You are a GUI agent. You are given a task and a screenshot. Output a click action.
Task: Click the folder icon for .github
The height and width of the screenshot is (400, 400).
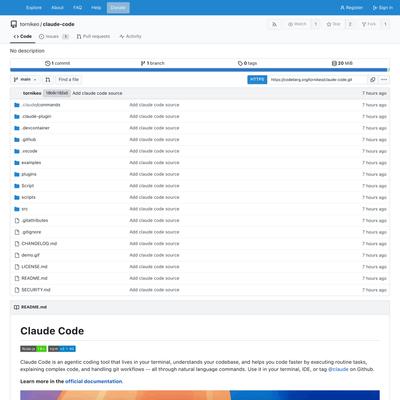click(17, 140)
